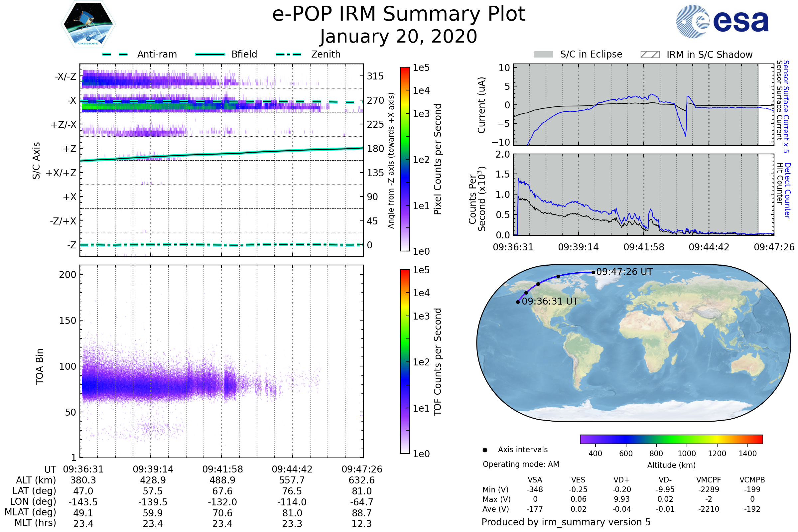
Task: Click the 09:36:31 UT track start point on map
Action: click(x=518, y=302)
